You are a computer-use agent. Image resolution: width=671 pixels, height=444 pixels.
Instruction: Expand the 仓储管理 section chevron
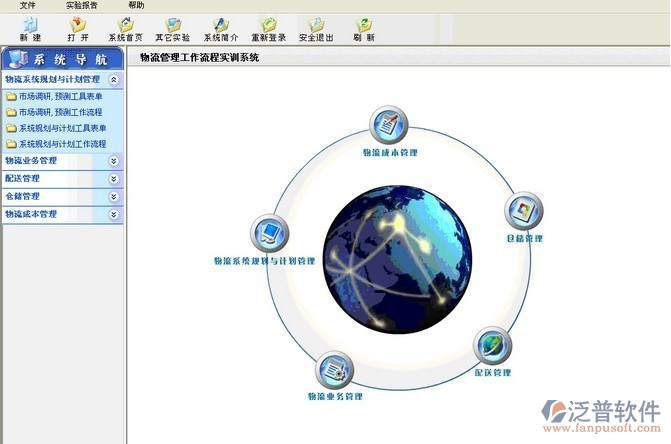pyautogui.click(x=113, y=196)
